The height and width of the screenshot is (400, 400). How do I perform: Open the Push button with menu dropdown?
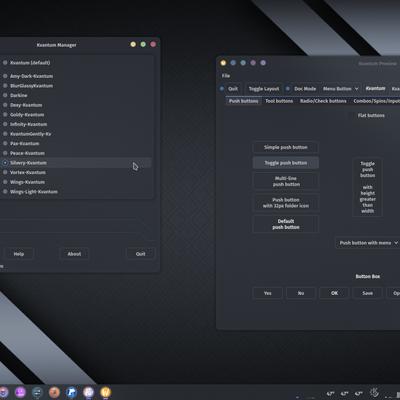tap(368, 243)
